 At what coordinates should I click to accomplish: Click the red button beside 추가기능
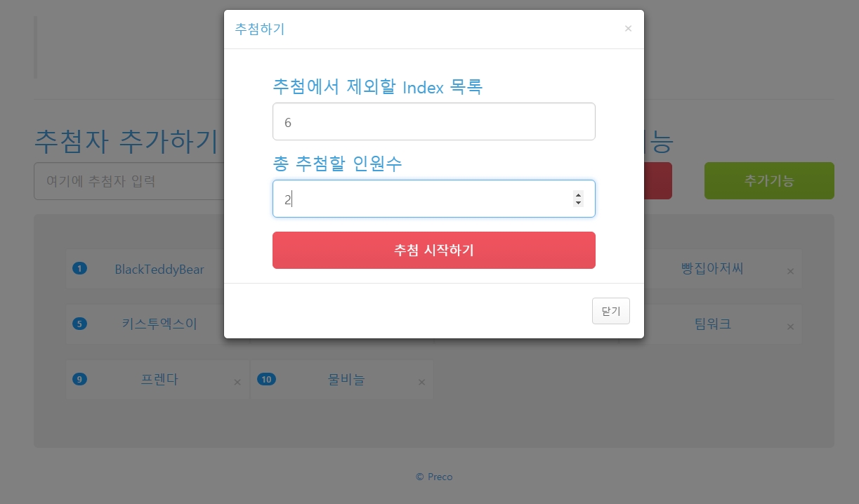(x=657, y=181)
